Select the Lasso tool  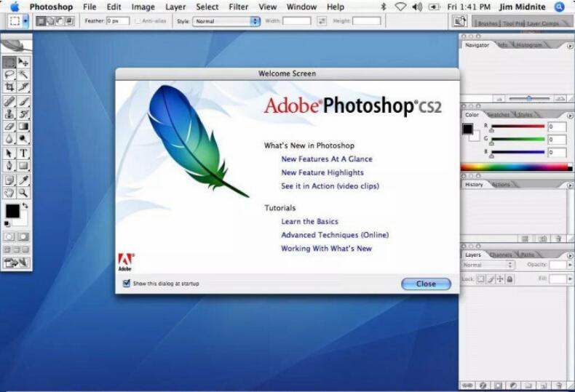coord(9,75)
